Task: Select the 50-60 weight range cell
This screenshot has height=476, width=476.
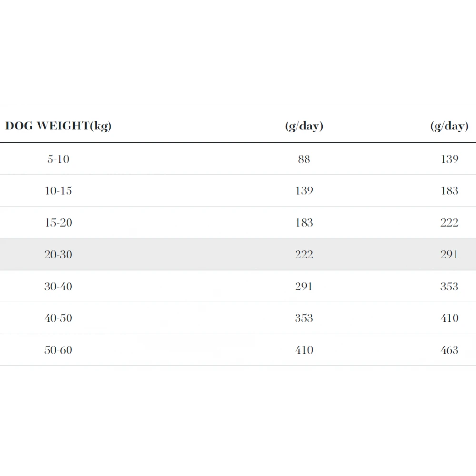Action: (58, 350)
